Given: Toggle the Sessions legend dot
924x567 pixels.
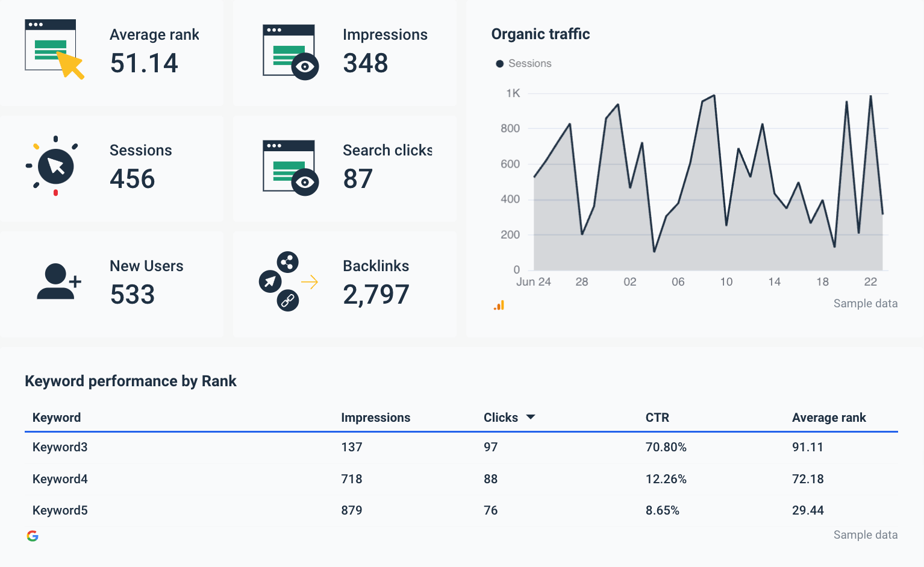Looking at the screenshot, I should (499, 64).
